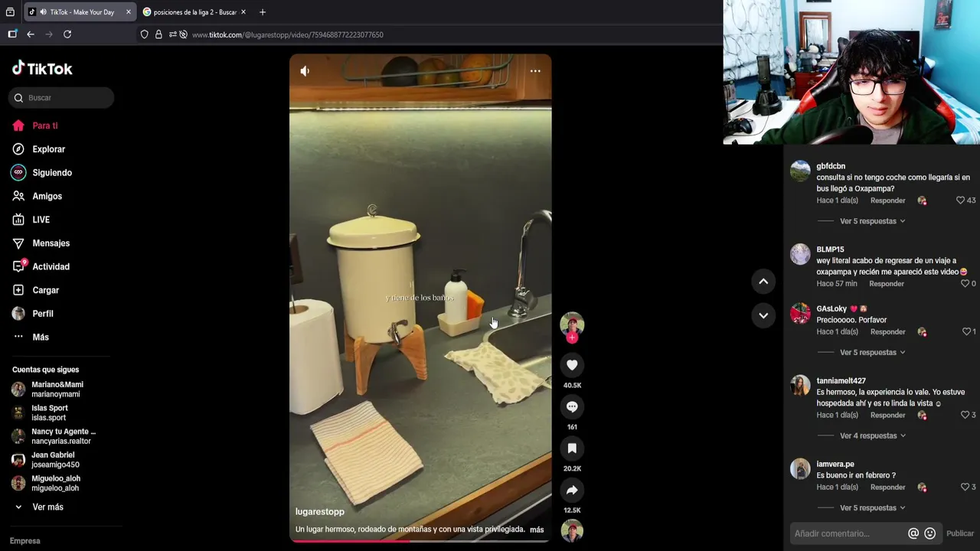Viewport: 980px width, 551px height.
Task: Bookmark the video to favorites
Action: click(x=572, y=448)
